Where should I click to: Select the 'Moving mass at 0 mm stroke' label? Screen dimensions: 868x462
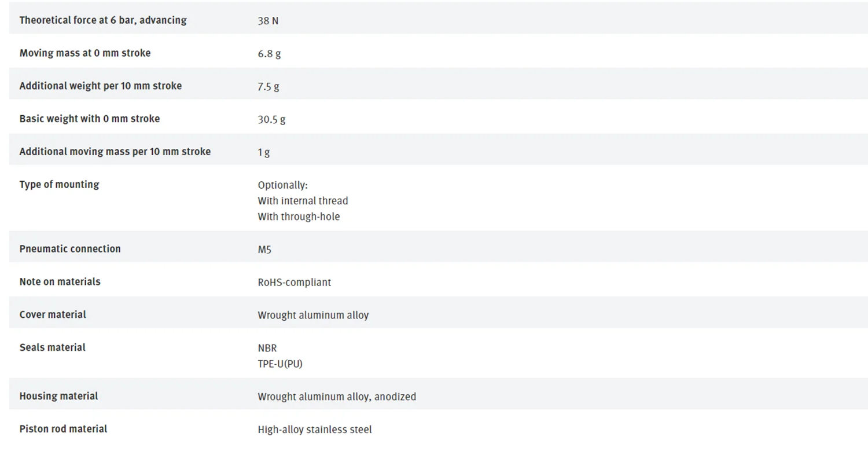(x=85, y=53)
